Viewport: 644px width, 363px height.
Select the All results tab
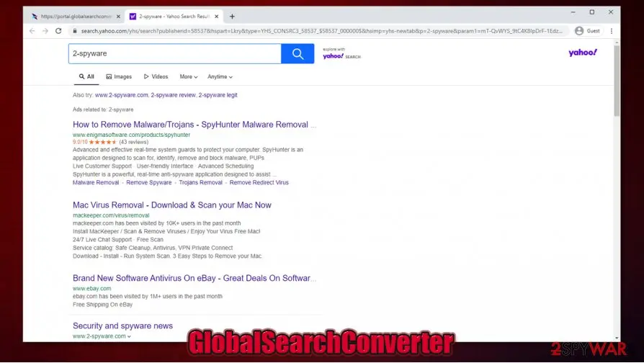coord(86,77)
